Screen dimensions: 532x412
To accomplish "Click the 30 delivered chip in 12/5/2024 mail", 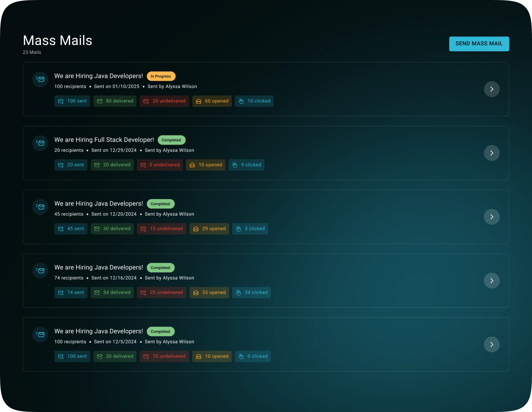I will (x=115, y=356).
